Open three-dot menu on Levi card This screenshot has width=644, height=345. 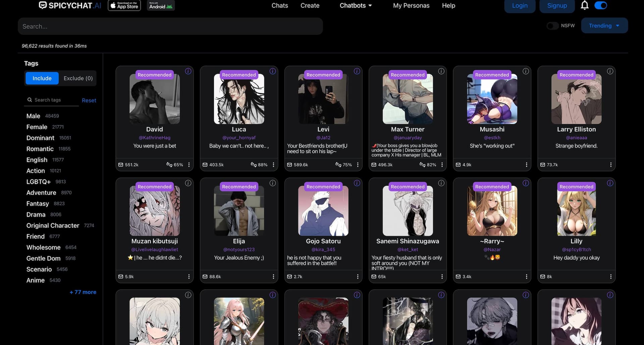(358, 165)
